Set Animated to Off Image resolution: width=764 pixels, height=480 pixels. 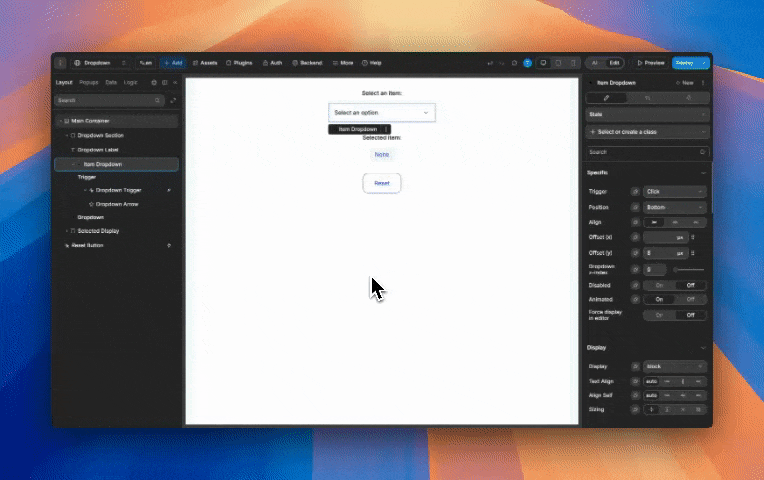(690, 299)
